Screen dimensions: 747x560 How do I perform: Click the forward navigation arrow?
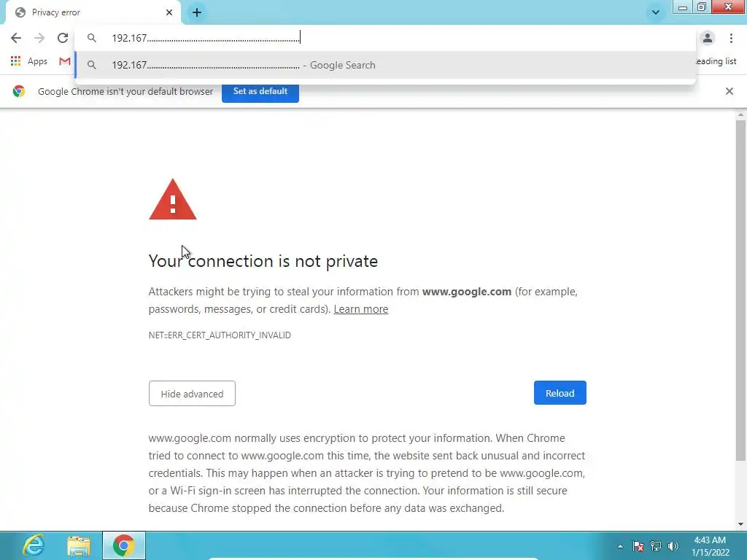coord(39,38)
